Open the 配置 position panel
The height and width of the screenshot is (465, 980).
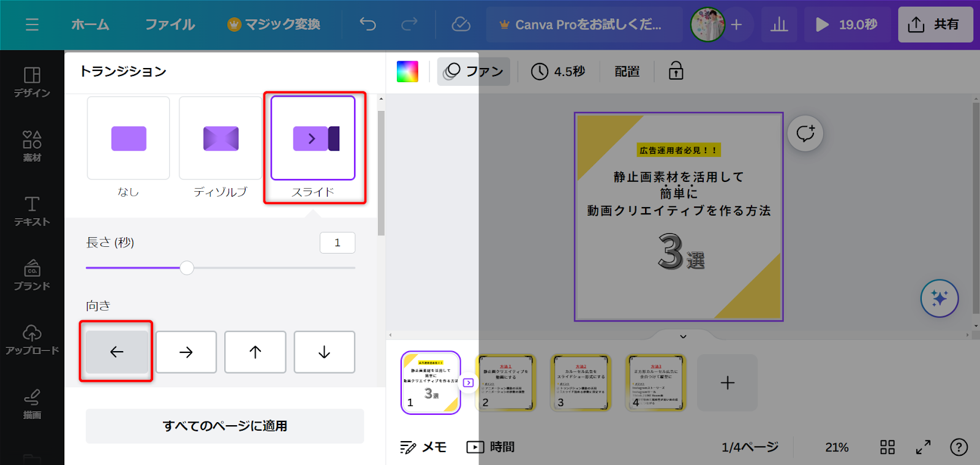pos(627,72)
